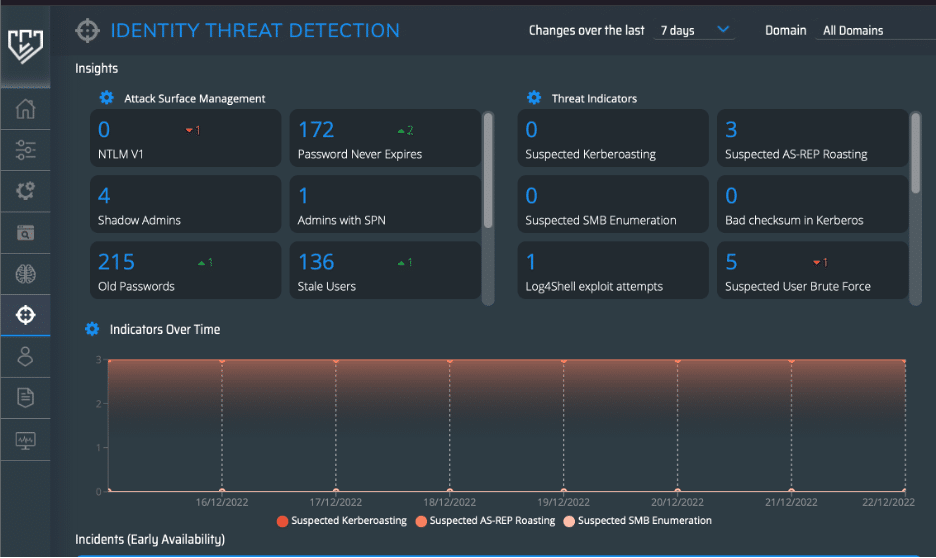Open the All Domains dropdown

[875, 30]
